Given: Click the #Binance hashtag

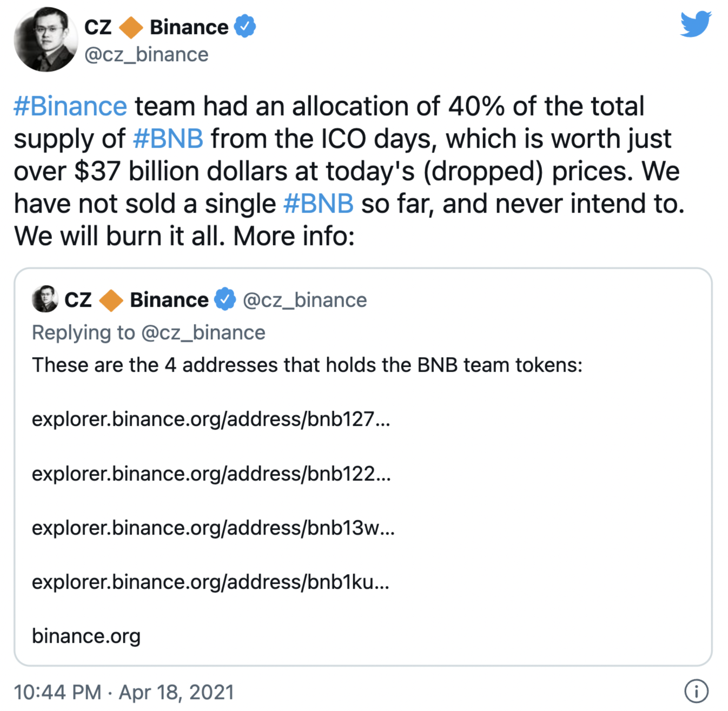Looking at the screenshot, I should (70, 106).
